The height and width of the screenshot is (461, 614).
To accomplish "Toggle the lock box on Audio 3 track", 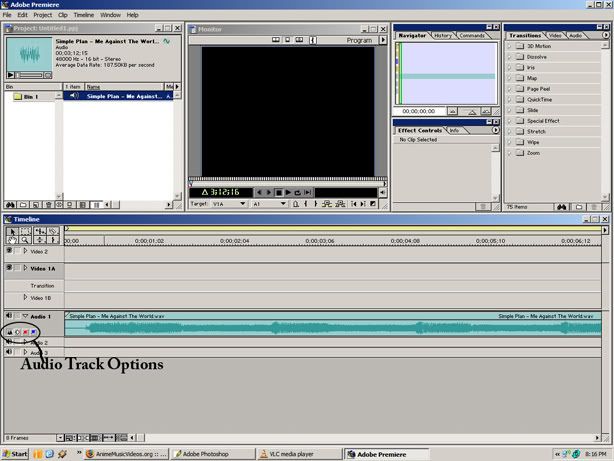I will (x=17, y=352).
